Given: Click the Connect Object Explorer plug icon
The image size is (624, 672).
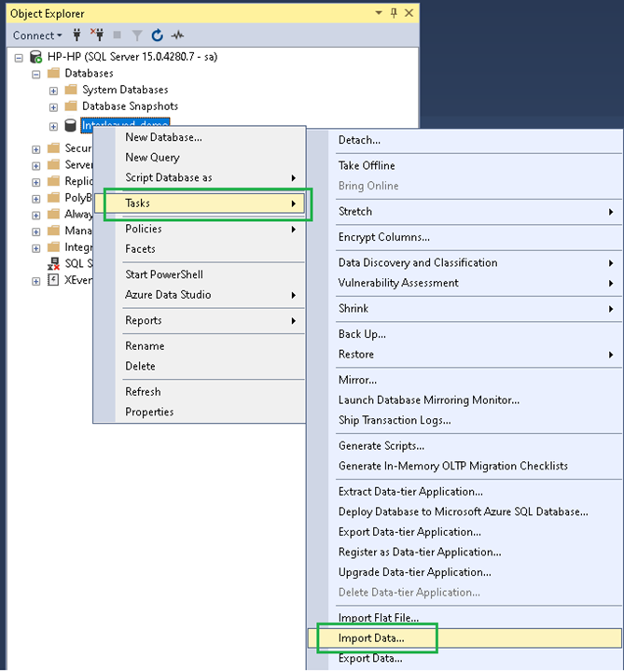Looking at the screenshot, I should (77, 35).
